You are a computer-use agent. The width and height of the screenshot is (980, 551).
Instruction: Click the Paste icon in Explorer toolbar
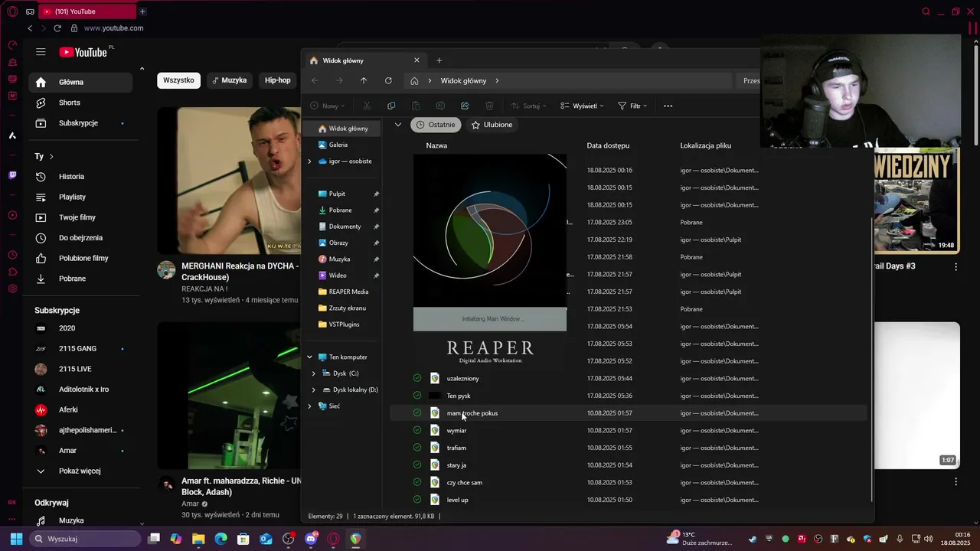point(416,106)
